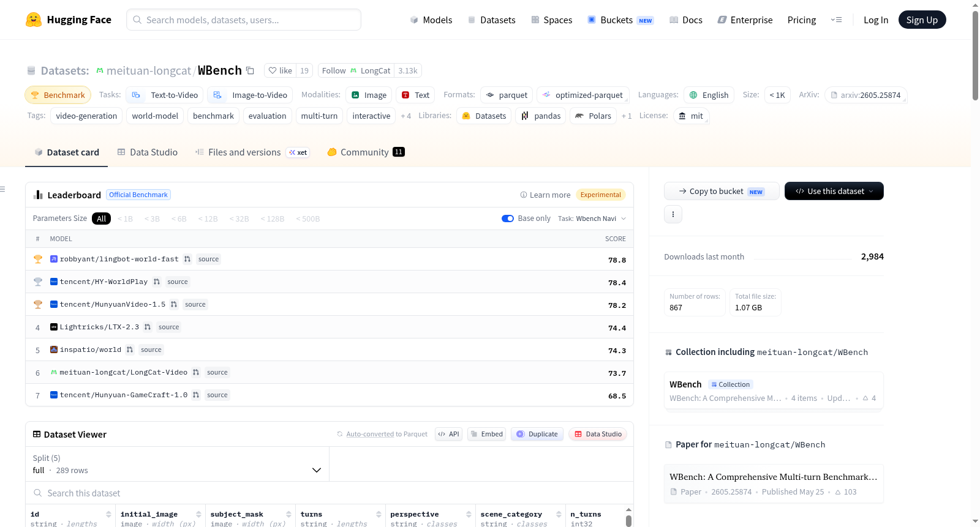Screen dimensions: 980x527
Task: Select the <32B parameters size filter
Action: pos(239,219)
